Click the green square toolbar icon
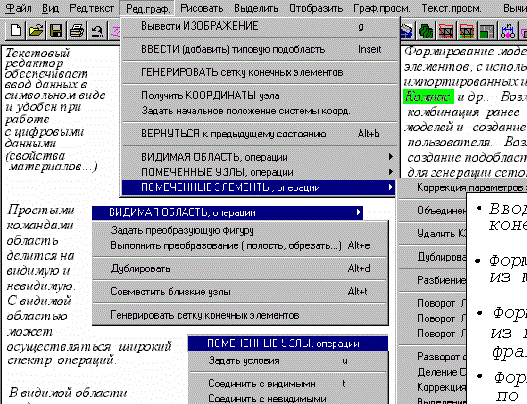This screenshot has width=527, height=404. point(486,31)
